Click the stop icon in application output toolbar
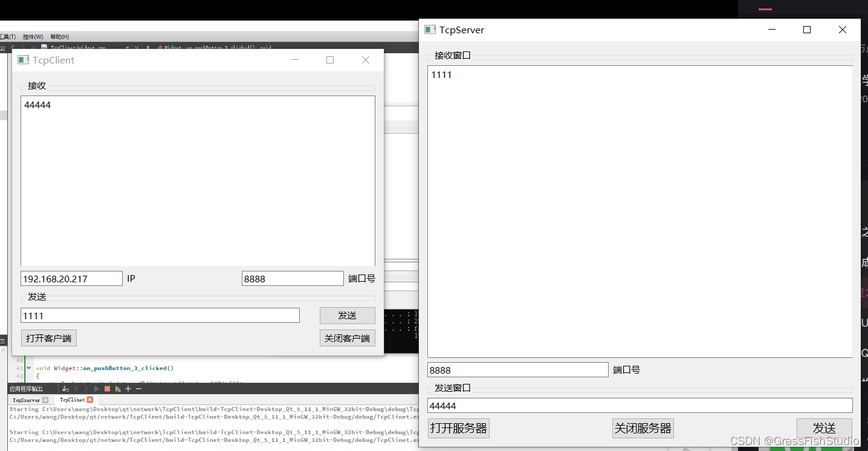The height and width of the screenshot is (451, 868). pyautogui.click(x=107, y=389)
